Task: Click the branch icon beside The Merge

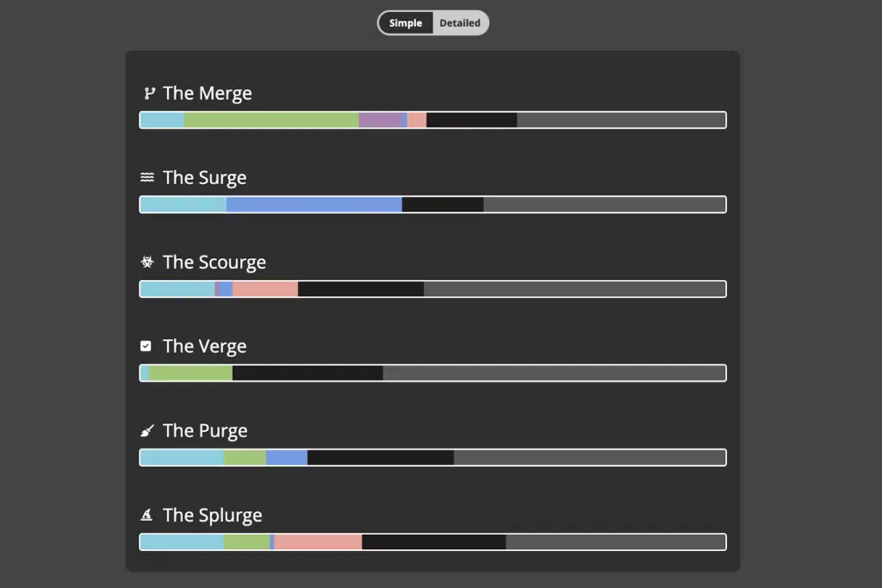Action: (x=149, y=93)
